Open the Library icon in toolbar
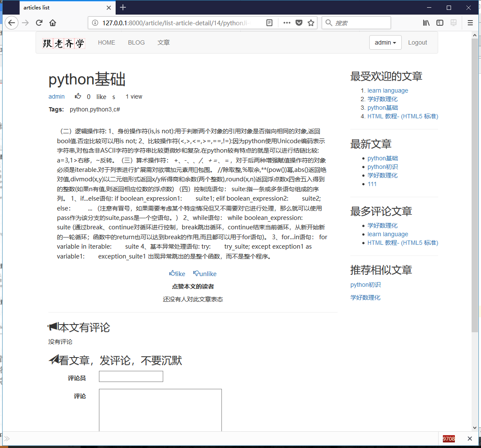The image size is (481, 448). (426, 23)
